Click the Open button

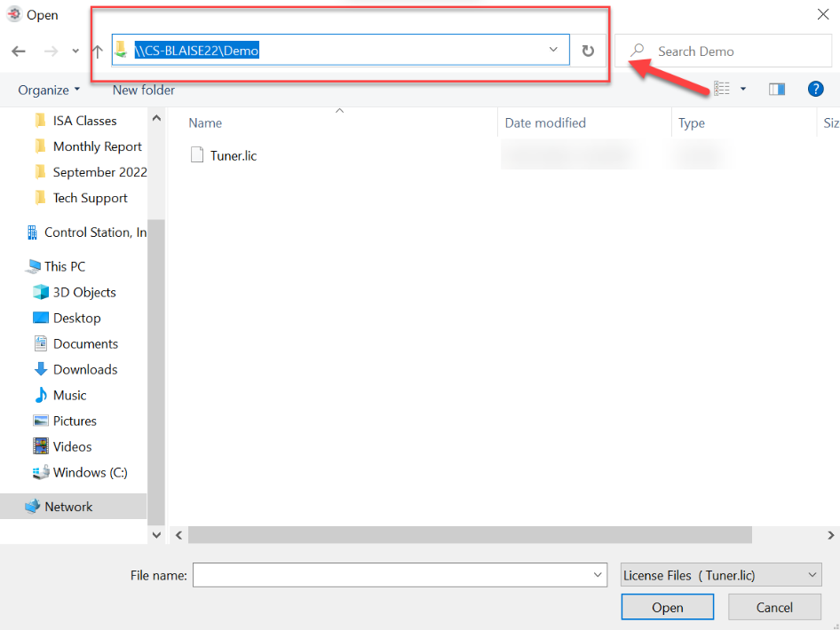point(668,607)
